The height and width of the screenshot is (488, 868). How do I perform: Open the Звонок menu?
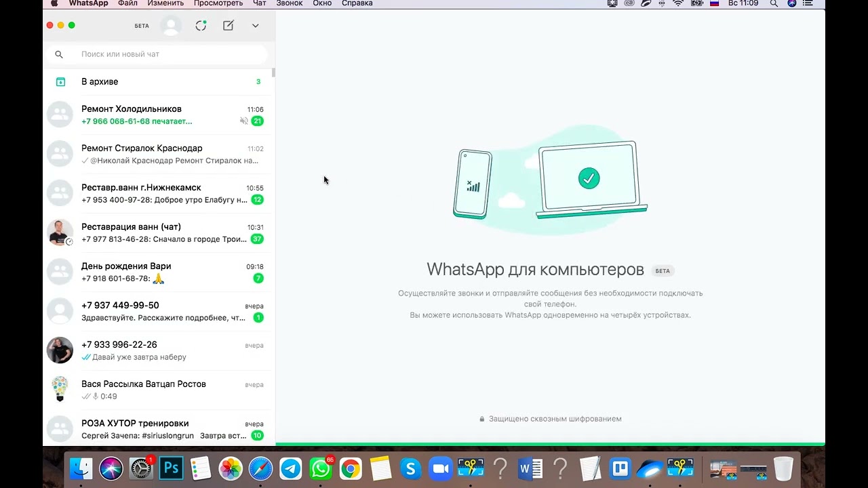290,3
